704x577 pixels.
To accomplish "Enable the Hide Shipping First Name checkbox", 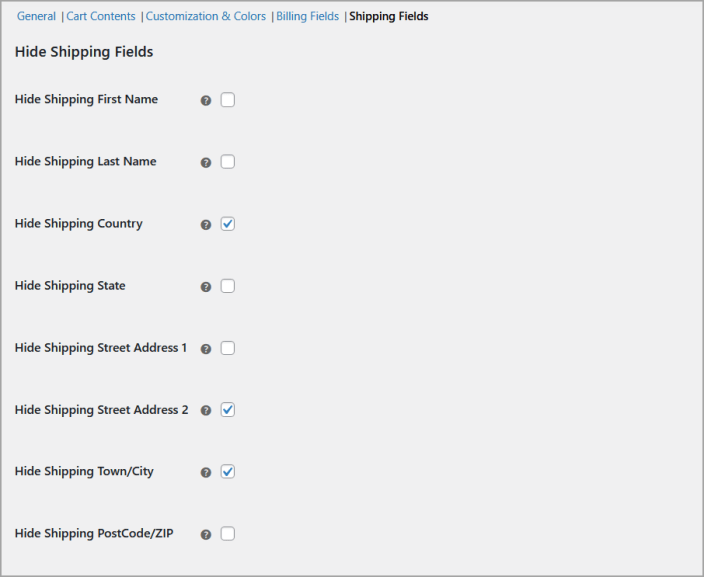I will 228,100.
